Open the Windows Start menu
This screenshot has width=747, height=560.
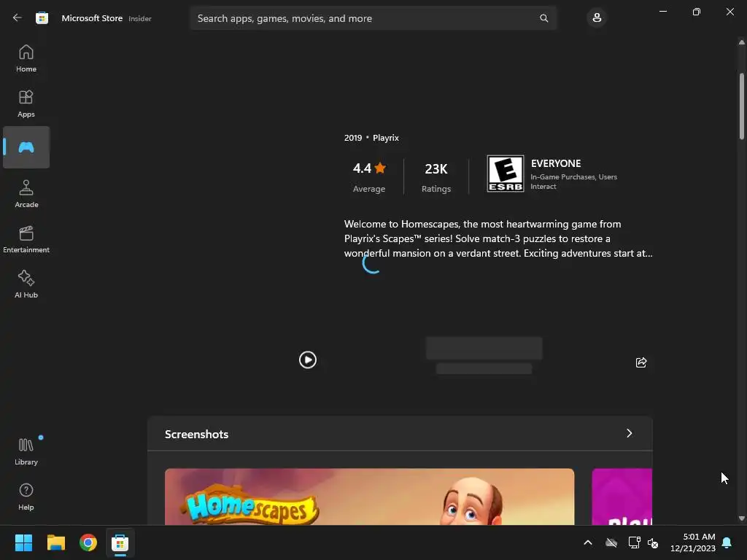tap(23, 542)
